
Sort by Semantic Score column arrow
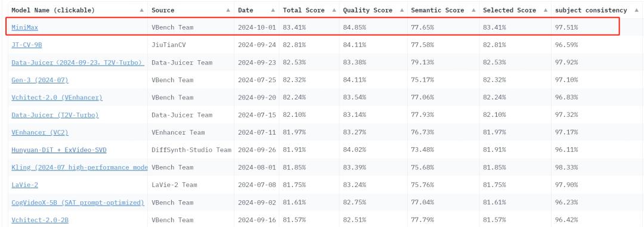(473, 10)
